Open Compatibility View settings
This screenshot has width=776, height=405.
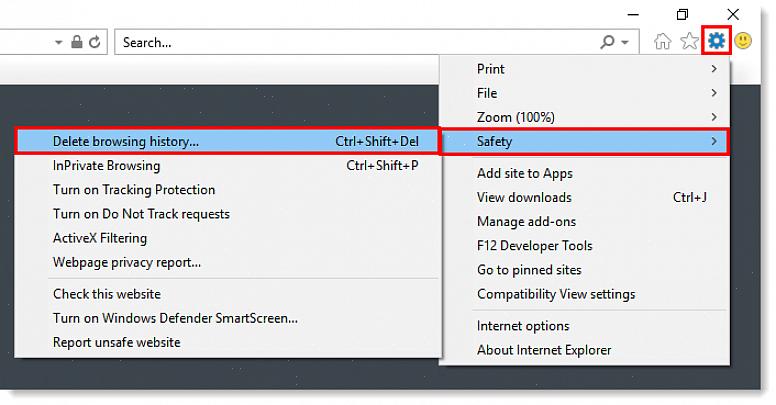point(584,294)
